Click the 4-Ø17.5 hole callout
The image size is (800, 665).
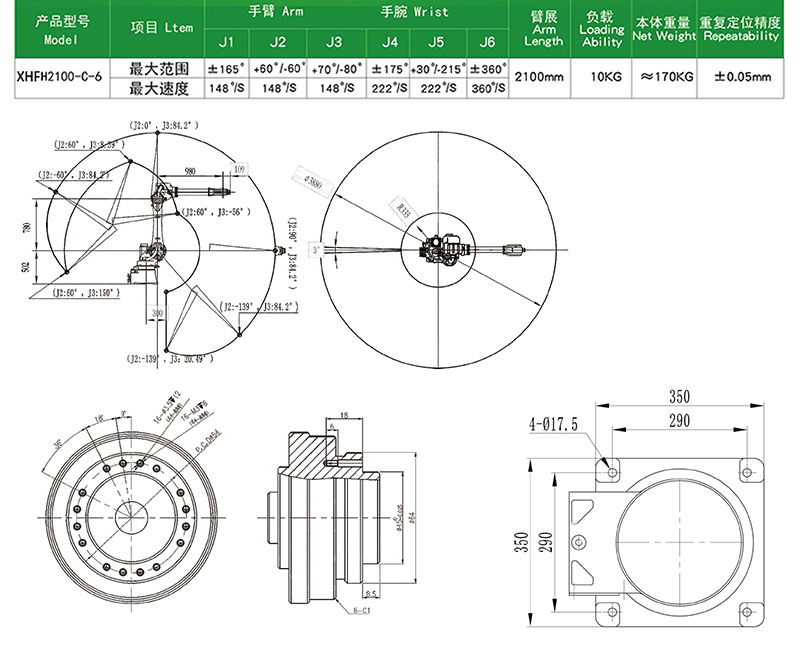click(553, 424)
